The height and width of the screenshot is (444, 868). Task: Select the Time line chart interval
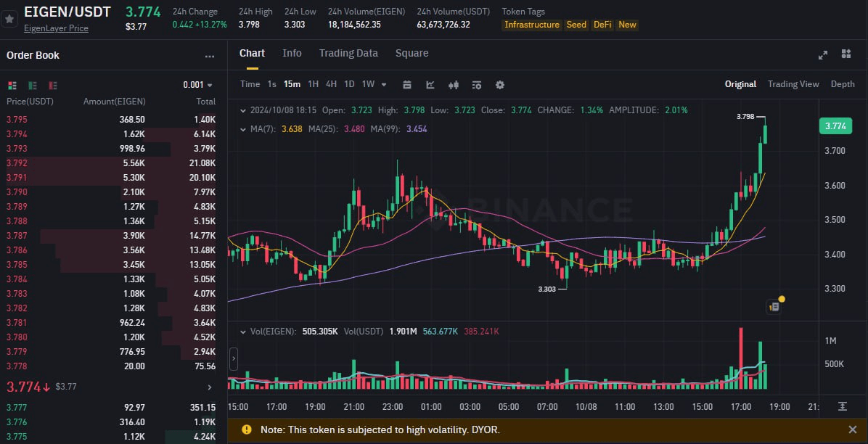250,84
